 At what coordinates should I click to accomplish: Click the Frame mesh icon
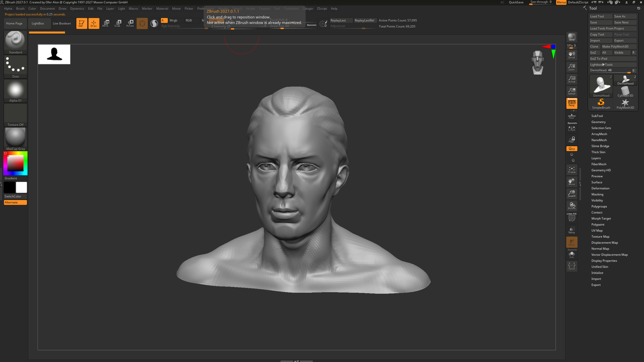coord(572,170)
